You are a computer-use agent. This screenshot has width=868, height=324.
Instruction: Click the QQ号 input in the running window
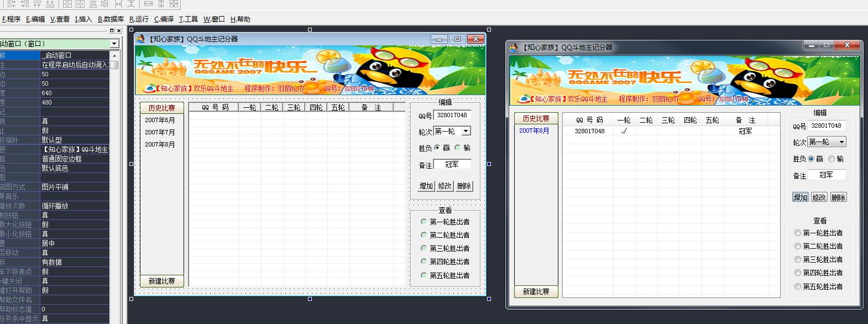pyautogui.click(x=827, y=126)
